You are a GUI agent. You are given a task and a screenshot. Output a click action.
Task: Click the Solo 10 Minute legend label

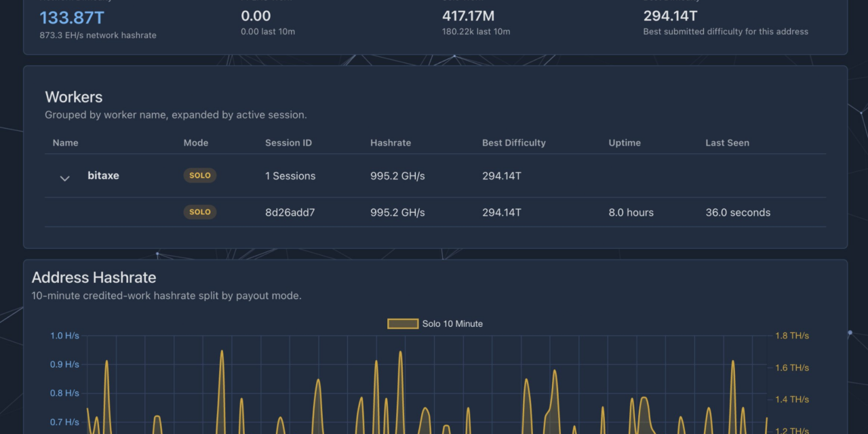tap(452, 324)
